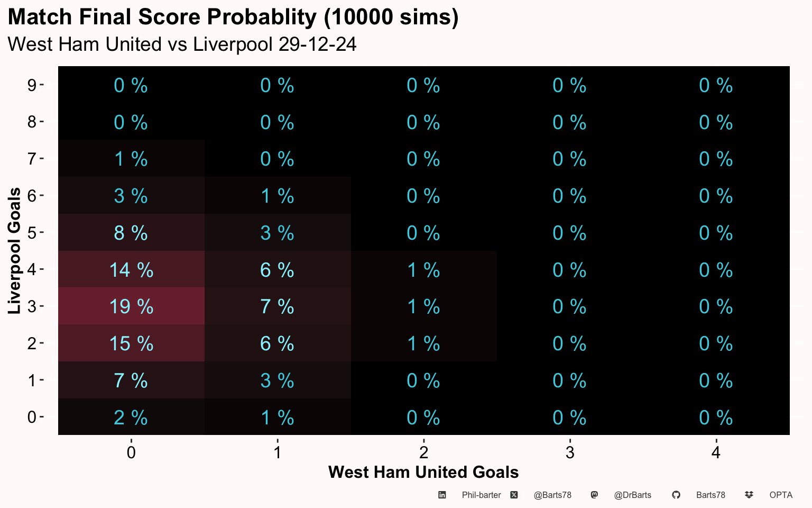Click the GitHub octocat icon
The height and width of the screenshot is (508, 812).
676,495
